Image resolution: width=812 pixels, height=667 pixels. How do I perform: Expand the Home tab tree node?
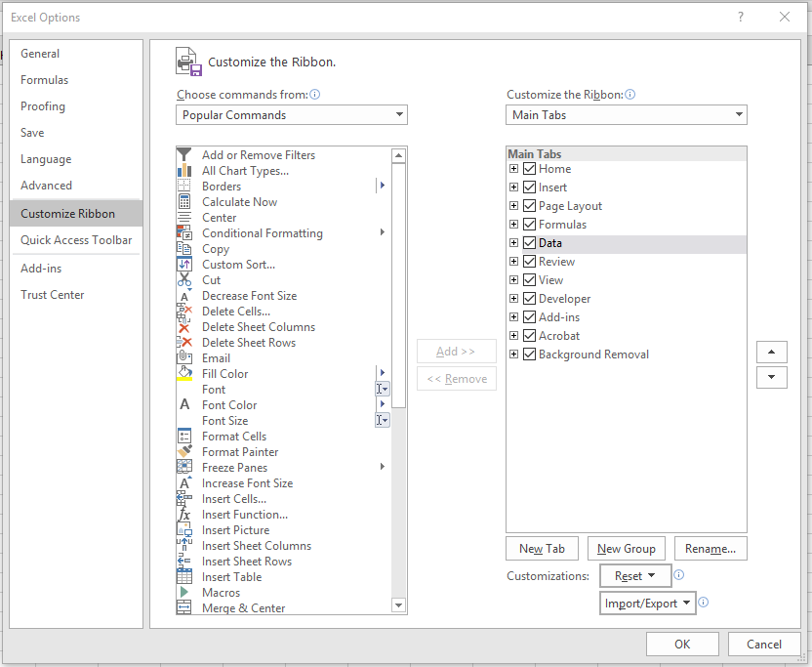click(x=514, y=169)
